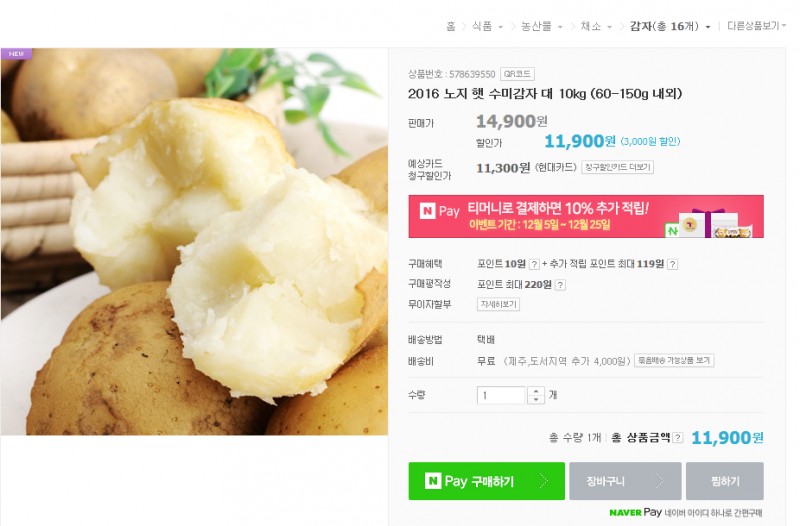Click the quantity input field
This screenshot has width=800, height=526.
pos(501,395)
